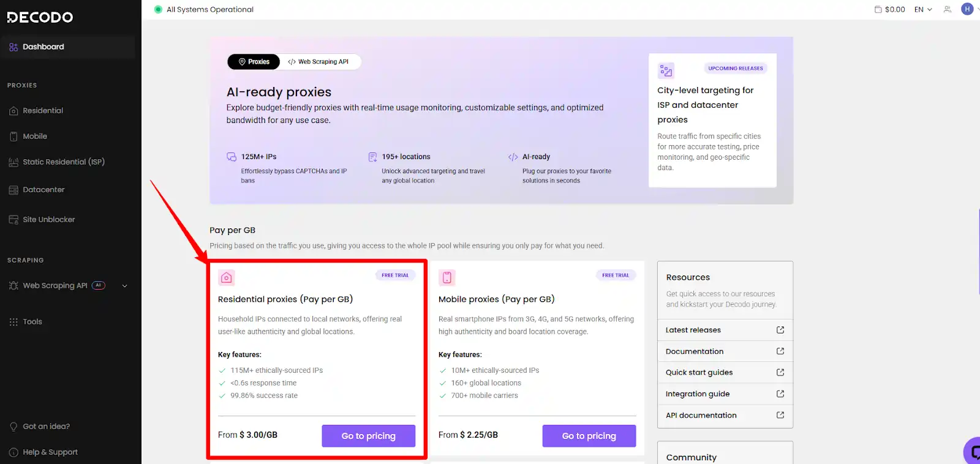980x464 pixels.
Task: Click Go to pricing for Residential proxies
Action: [368, 435]
